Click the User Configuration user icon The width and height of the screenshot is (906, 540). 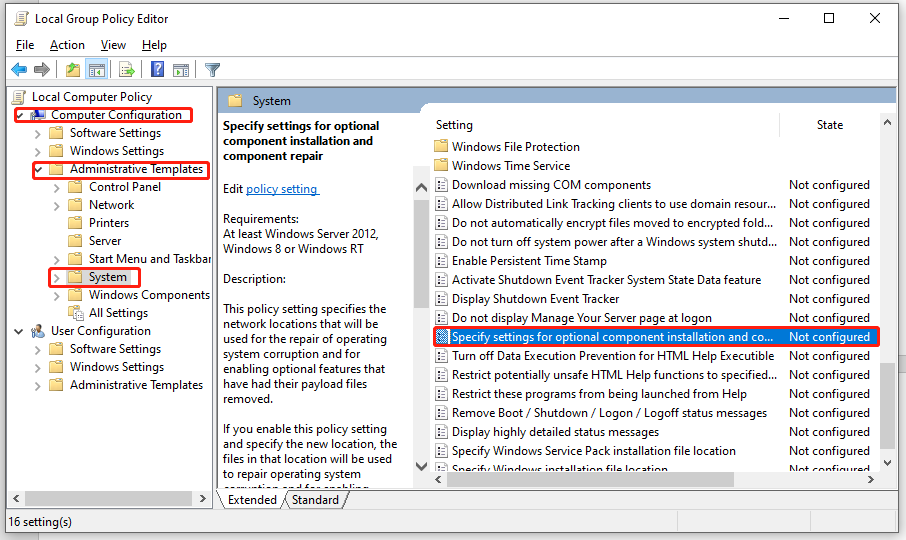(38, 331)
